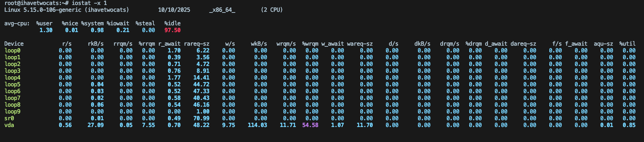The image size is (644, 142).
Task: Click the 'wkB/s' column header
Action: 259,44
